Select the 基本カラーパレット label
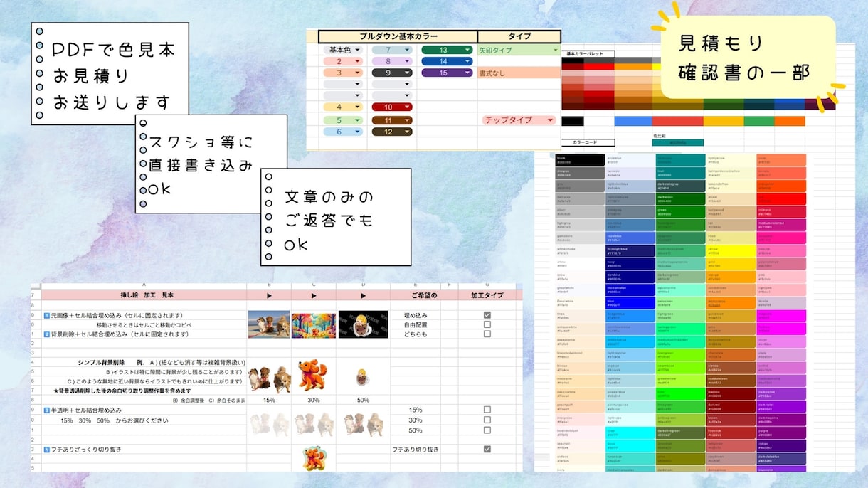 pos(588,53)
